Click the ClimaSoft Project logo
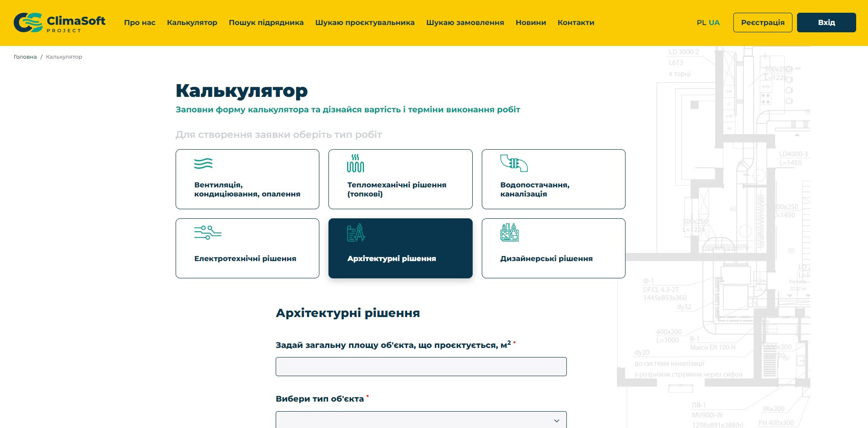 click(x=60, y=23)
